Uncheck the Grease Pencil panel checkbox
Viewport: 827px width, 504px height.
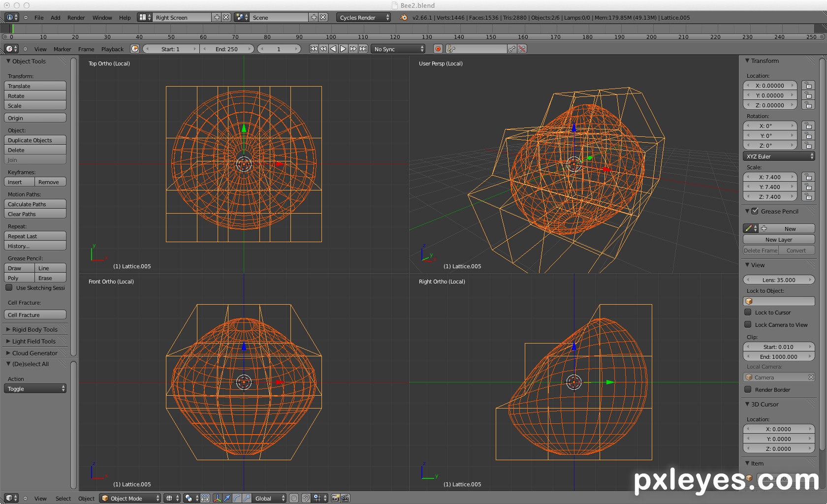pos(755,211)
